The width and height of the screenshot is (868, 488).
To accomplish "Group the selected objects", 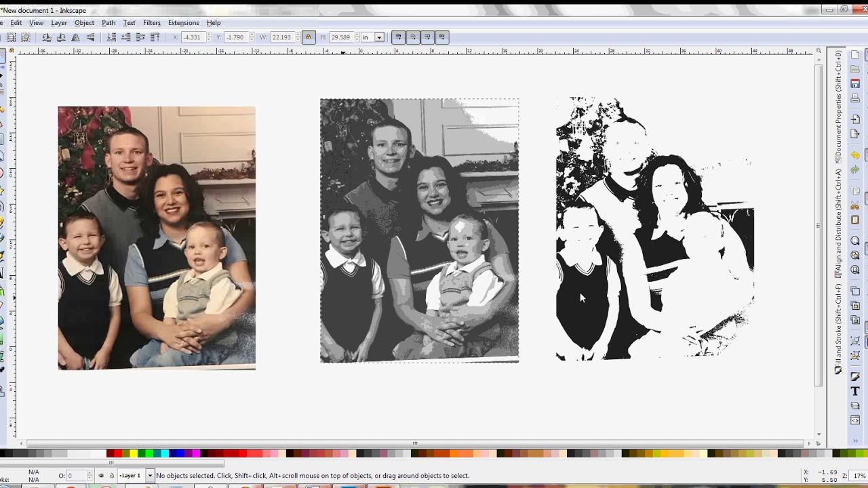I will coord(855,340).
